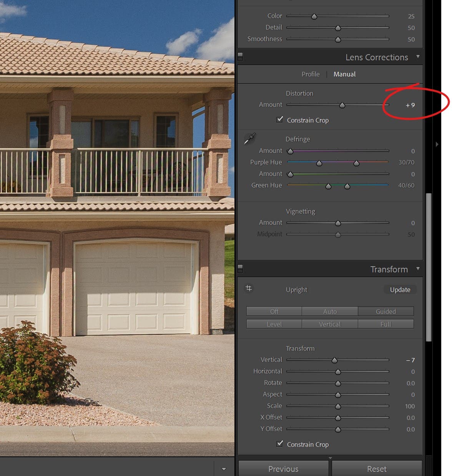Toggle the Lens Corrections panel enable switch

(x=240, y=56)
